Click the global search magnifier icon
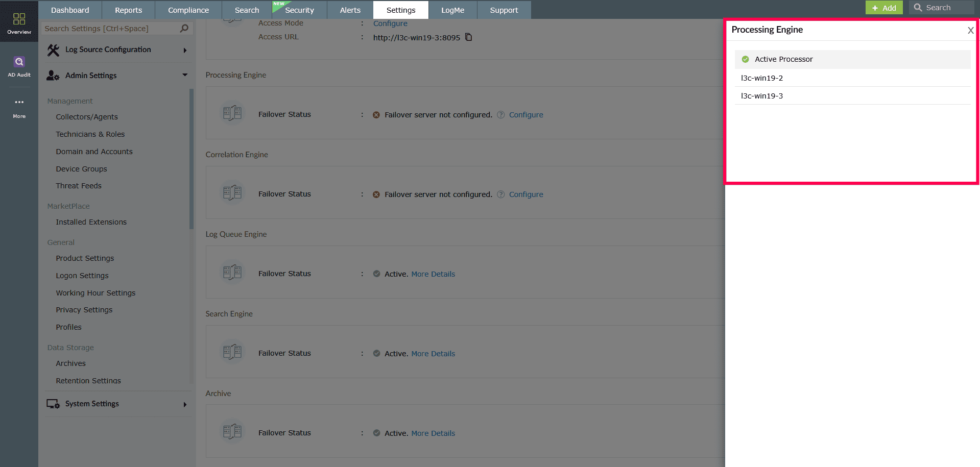This screenshot has width=980, height=467. 918,8
